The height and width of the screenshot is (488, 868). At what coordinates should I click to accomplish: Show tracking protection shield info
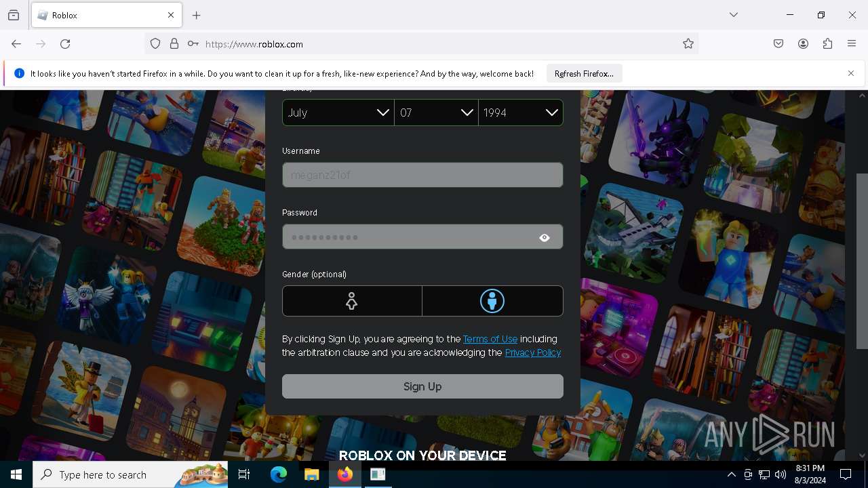pos(155,44)
